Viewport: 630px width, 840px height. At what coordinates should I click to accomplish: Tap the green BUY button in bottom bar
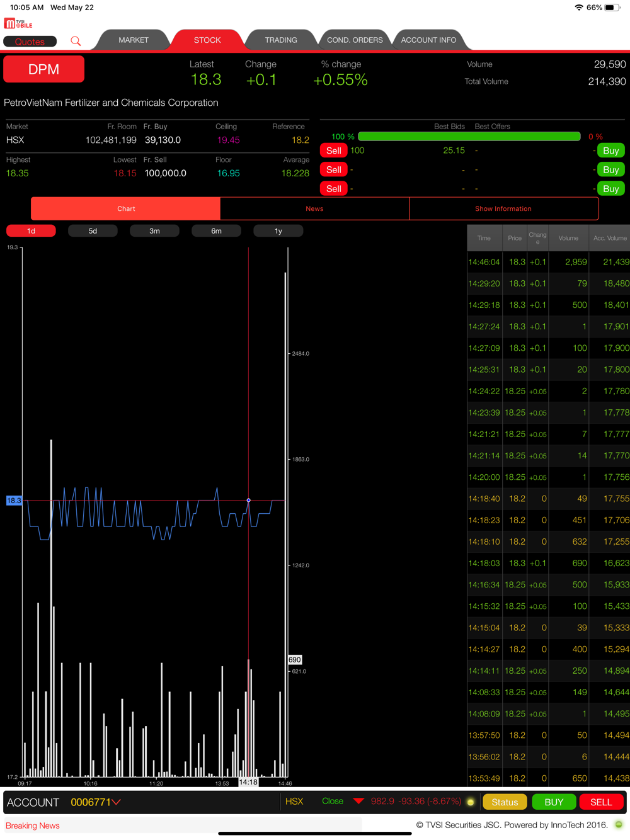tap(554, 802)
